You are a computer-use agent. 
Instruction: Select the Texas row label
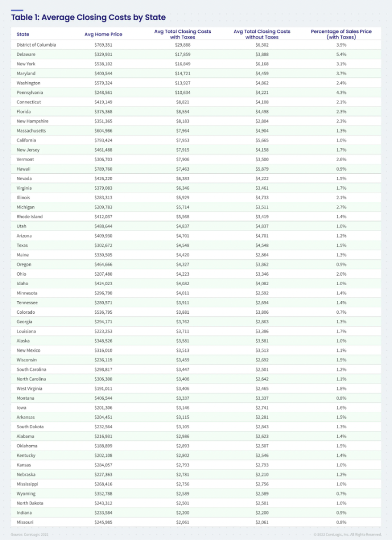point(23,245)
